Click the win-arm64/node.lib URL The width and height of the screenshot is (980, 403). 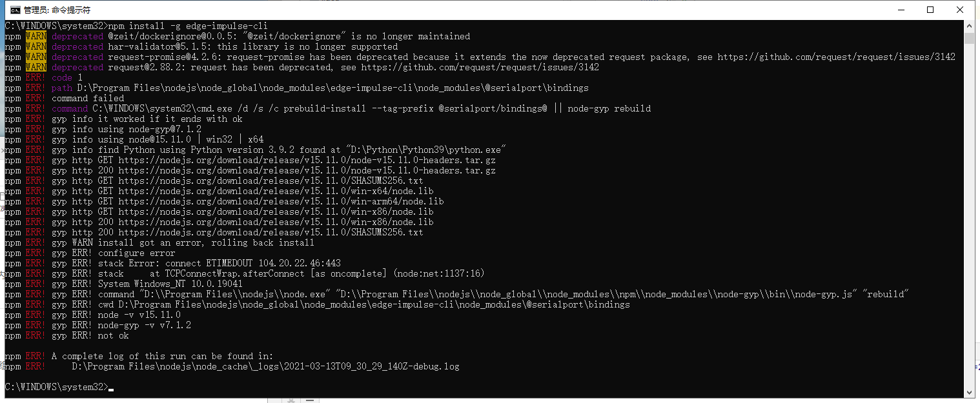(x=281, y=201)
